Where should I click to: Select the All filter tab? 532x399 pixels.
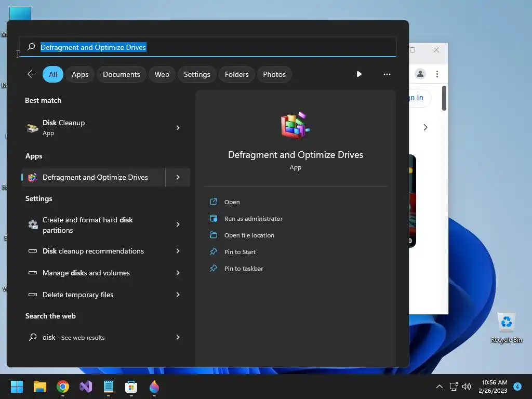[x=53, y=74]
